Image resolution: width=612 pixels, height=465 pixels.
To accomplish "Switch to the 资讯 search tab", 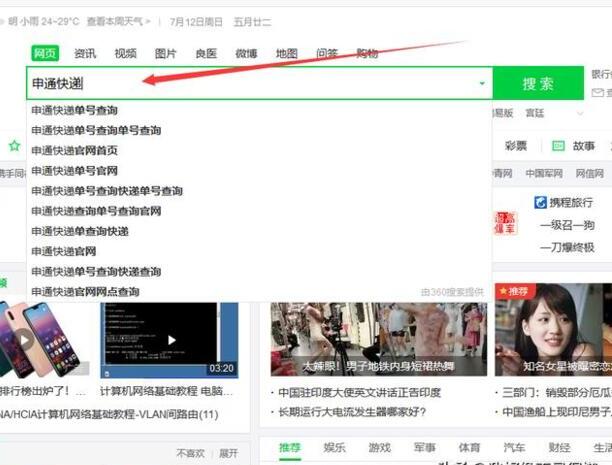I will point(85,53).
